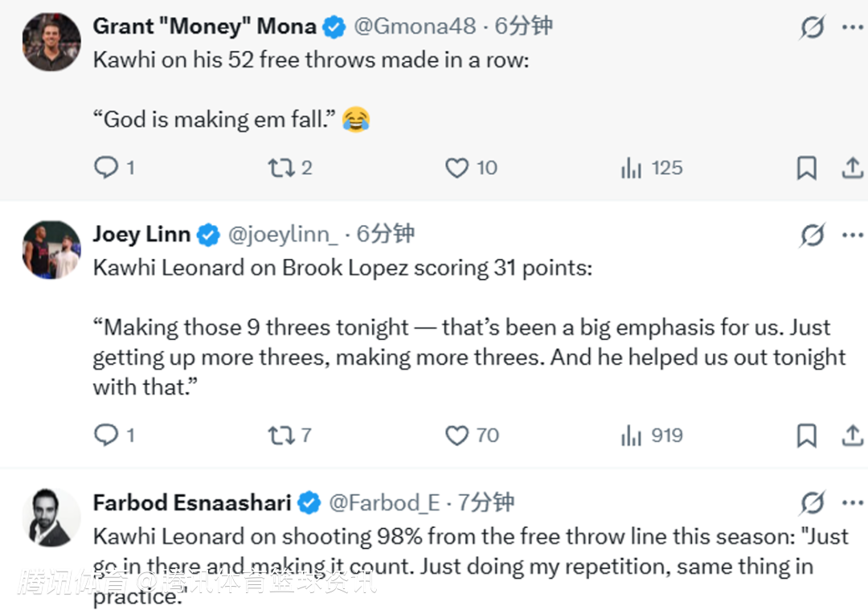Like Joey Linn's tweet
This screenshot has height=610, width=868.
pyautogui.click(x=457, y=435)
